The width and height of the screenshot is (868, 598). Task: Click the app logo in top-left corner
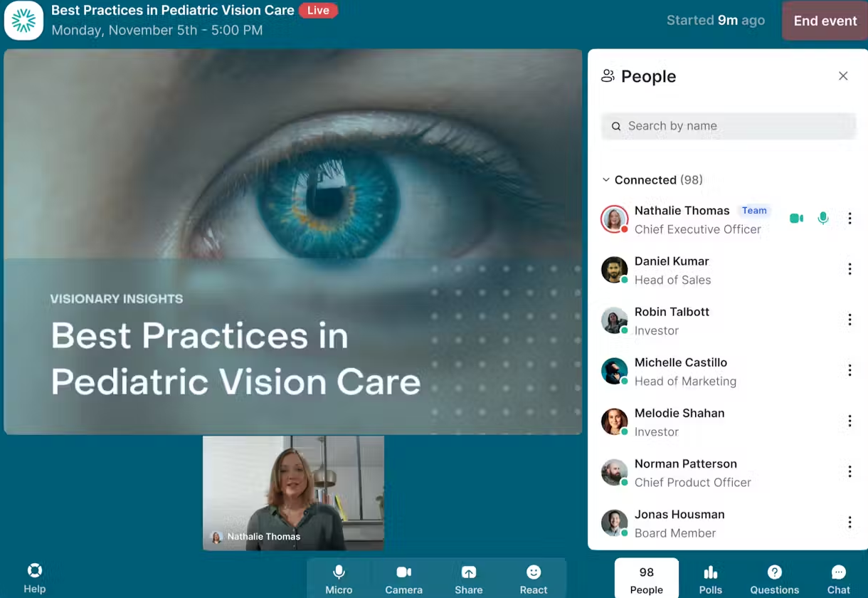click(23, 21)
